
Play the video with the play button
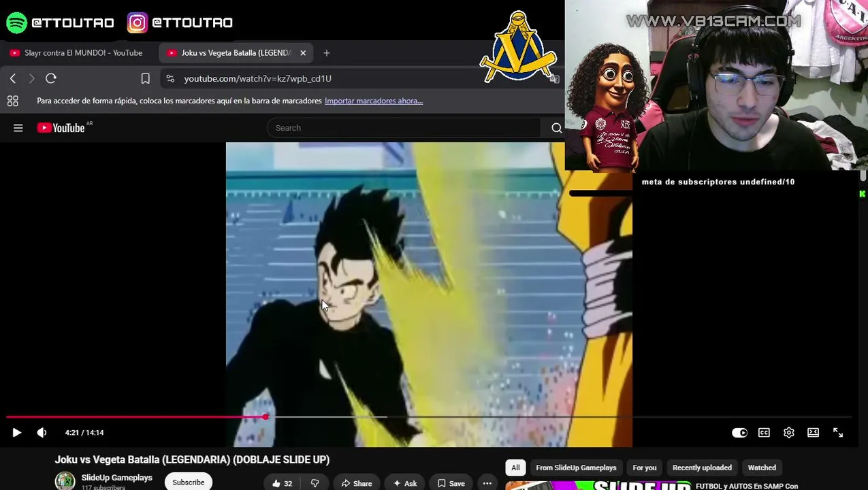16,432
